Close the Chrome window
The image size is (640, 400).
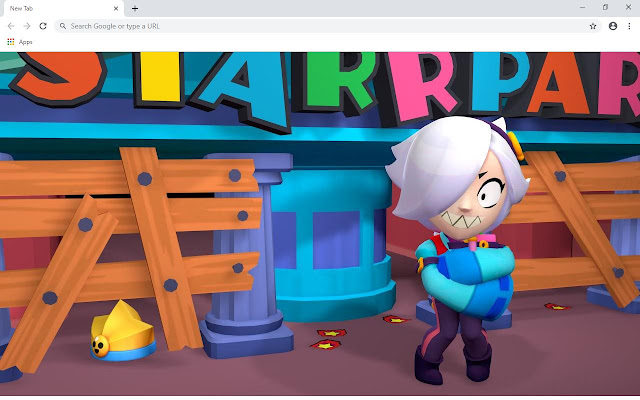pos(628,7)
